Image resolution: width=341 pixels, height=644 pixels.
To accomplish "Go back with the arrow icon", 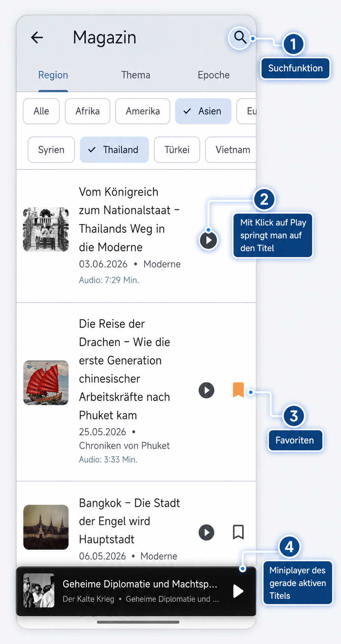I will click(x=37, y=37).
